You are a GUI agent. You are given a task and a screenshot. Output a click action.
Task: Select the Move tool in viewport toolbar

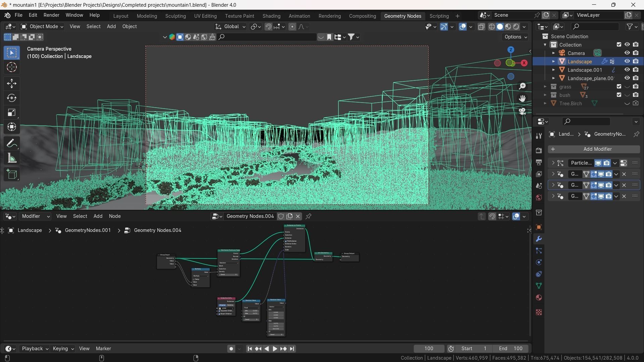(12, 83)
